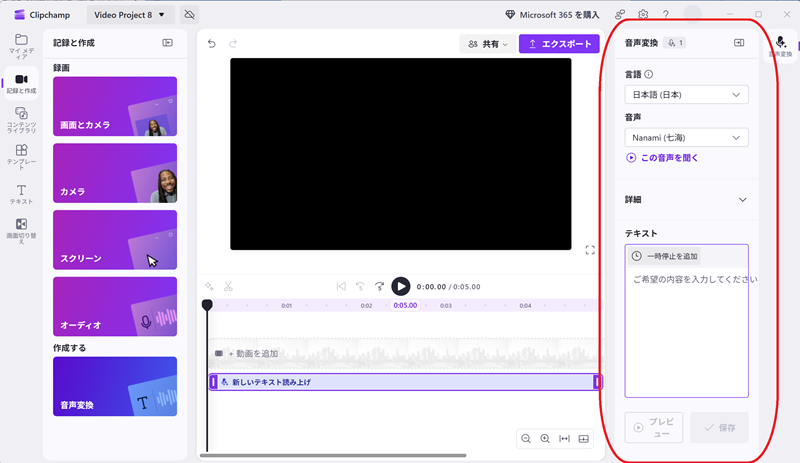Zoom out the timeline
800x463 pixels.
tap(526, 439)
